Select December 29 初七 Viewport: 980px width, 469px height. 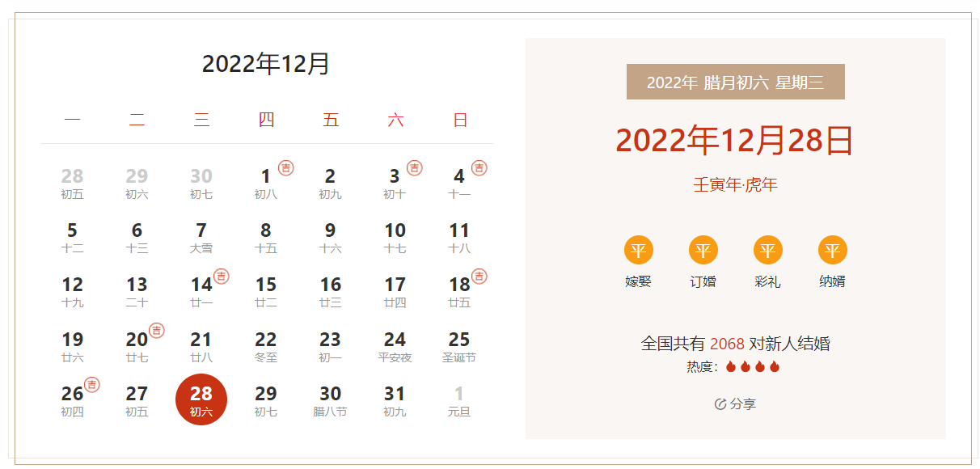point(266,400)
